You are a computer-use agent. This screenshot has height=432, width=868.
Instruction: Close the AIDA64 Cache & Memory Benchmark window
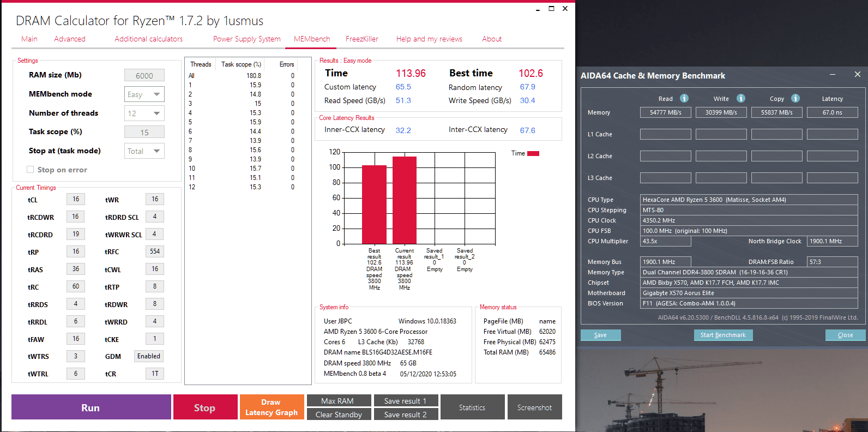pyautogui.click(x=858, y=75)
